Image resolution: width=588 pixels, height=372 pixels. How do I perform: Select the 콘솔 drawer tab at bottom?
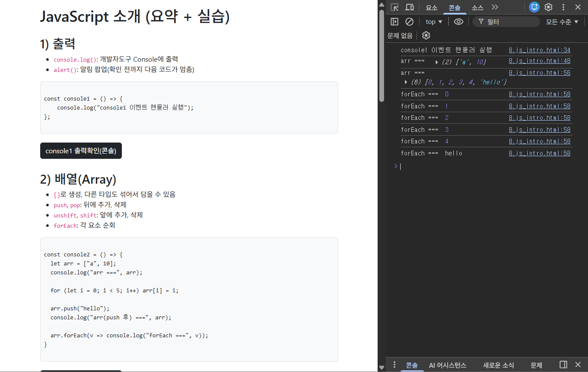pos(412,365)
